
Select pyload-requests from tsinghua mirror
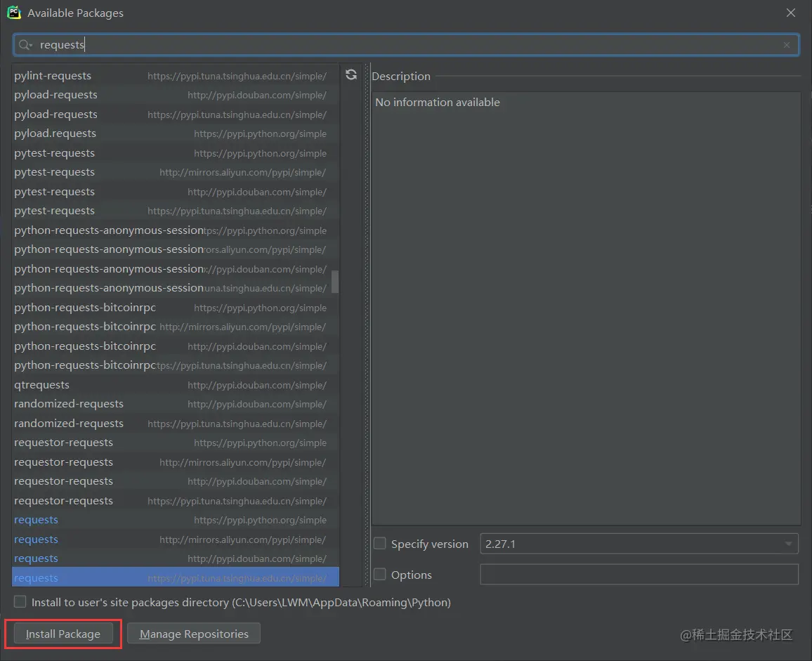click(176, 114)
